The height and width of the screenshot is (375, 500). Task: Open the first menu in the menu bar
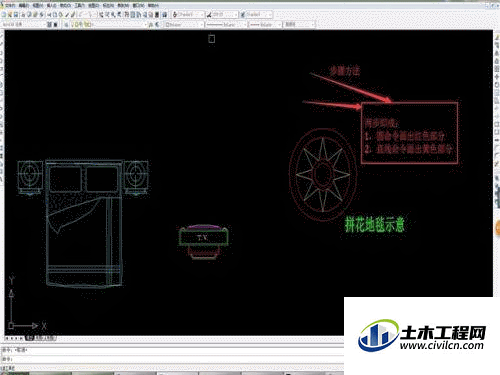pyautogui.click(x=10, y=5)
